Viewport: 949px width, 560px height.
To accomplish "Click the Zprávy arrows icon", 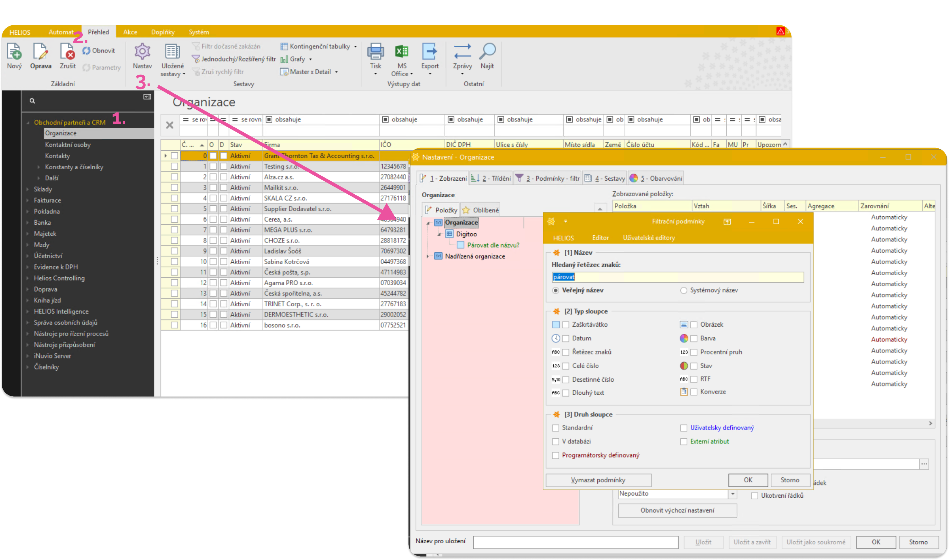I will (462, 51).
